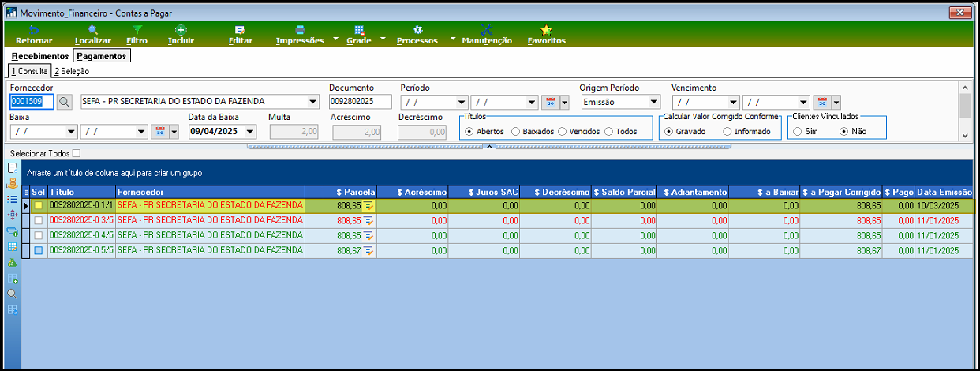Click the $ Acréscimo column header
Screen dimensions: 980x371
pos(413,192)
